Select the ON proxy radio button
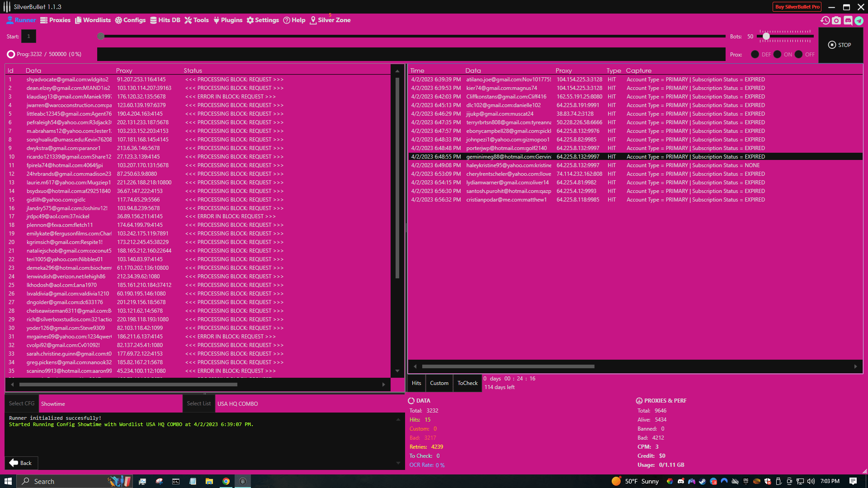Image resolution: width=868 pixels, height=488 pixels. pyautogui.click(x=777, y=54)
